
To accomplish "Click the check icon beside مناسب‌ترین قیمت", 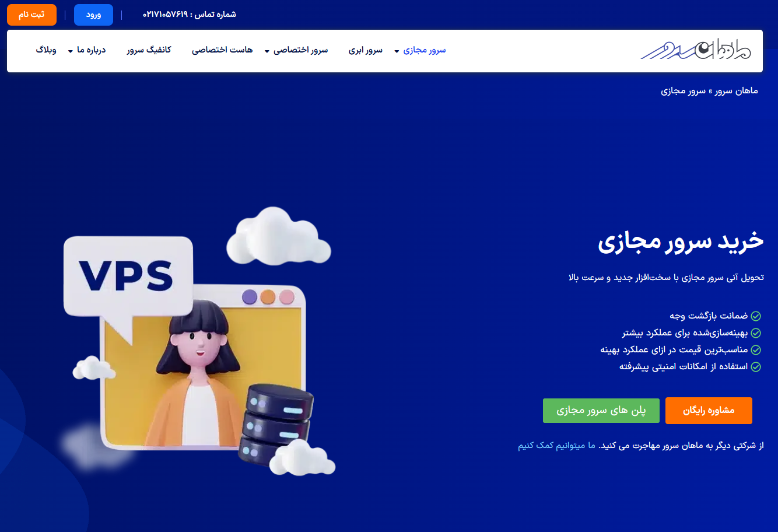I will coord(756,350).
